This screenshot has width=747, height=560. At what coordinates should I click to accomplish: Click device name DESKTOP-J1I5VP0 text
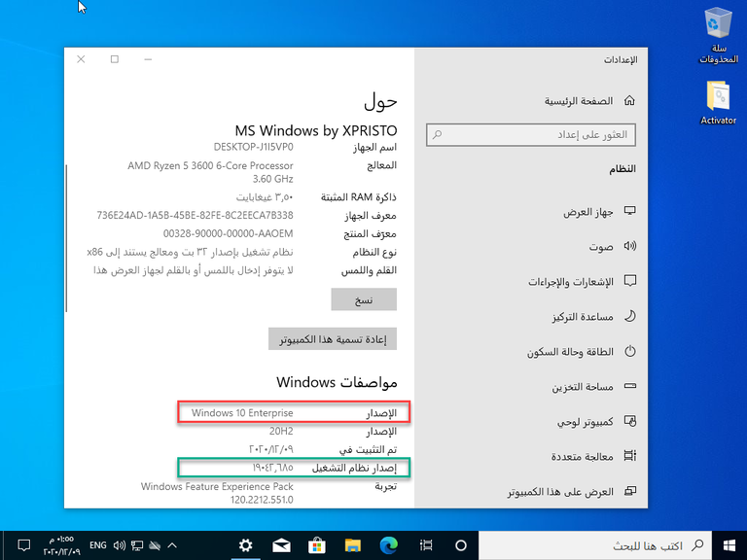[254, 147]
